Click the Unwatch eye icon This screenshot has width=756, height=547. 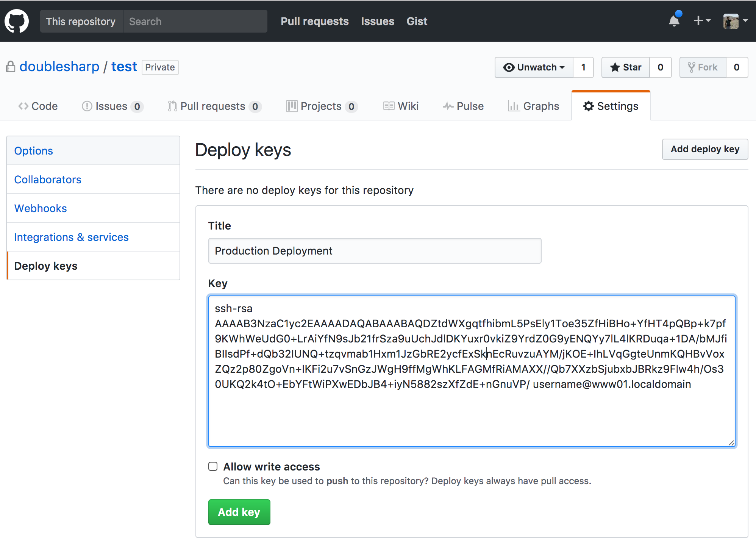(x=509, y=67)
